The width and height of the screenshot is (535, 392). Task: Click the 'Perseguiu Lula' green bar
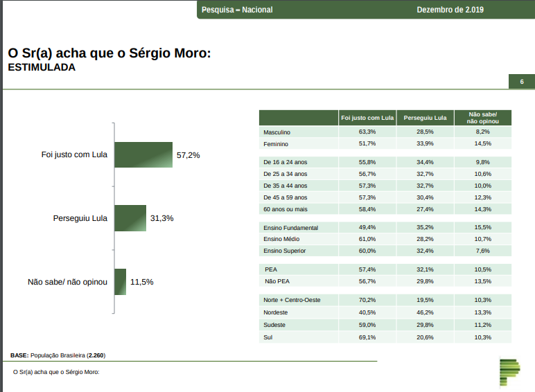130,218
